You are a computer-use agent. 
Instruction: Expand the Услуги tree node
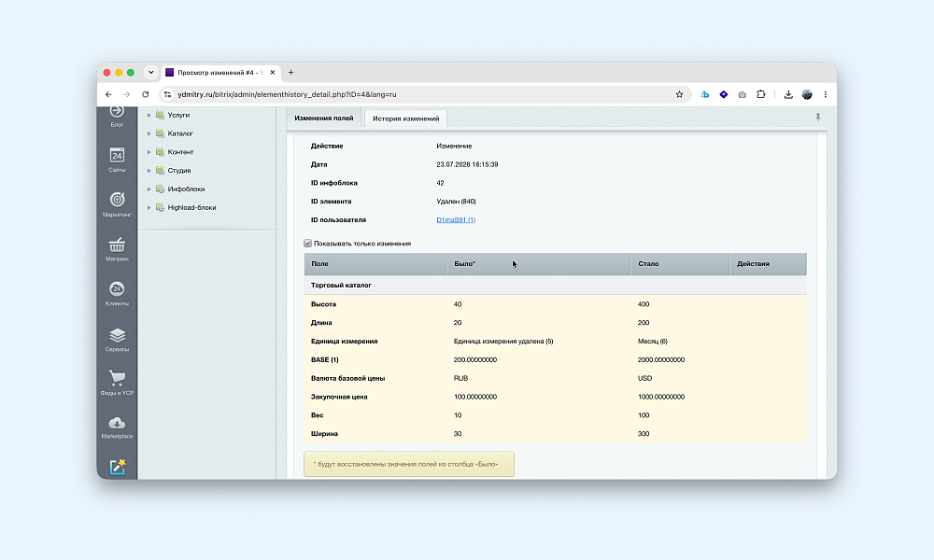[x=149, y=115]
